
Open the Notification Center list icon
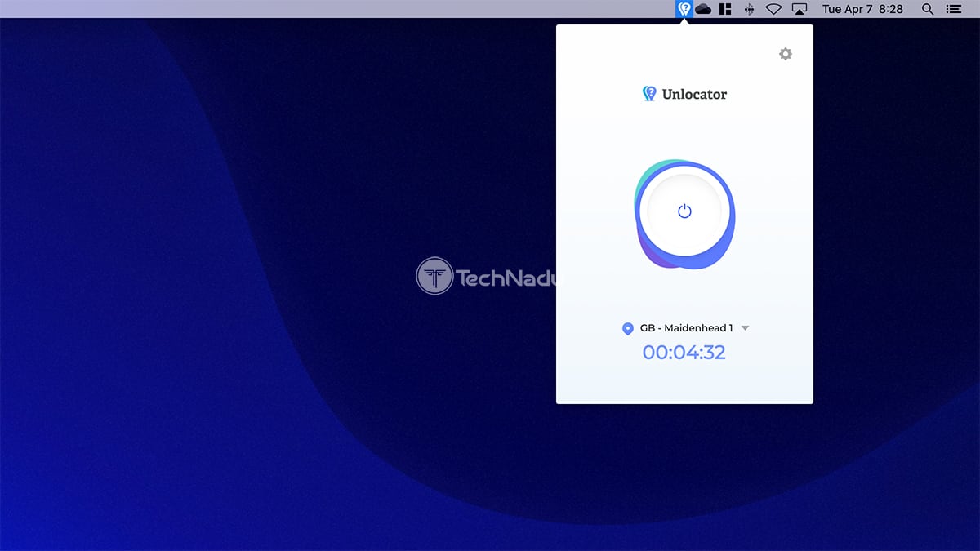(953, 9)
